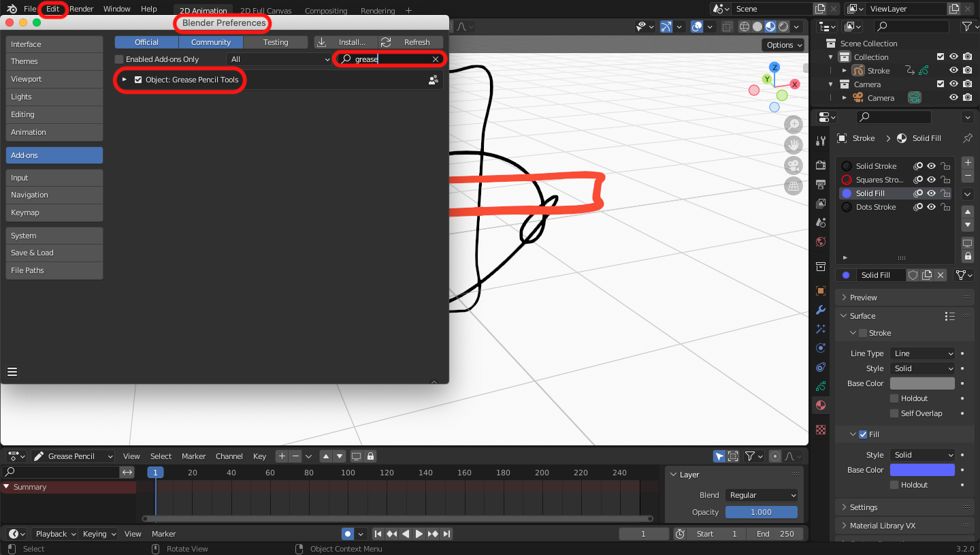Enable Holdout checkbox under Stroke
Screen dimensions: 980x555
tap(894, 398)
